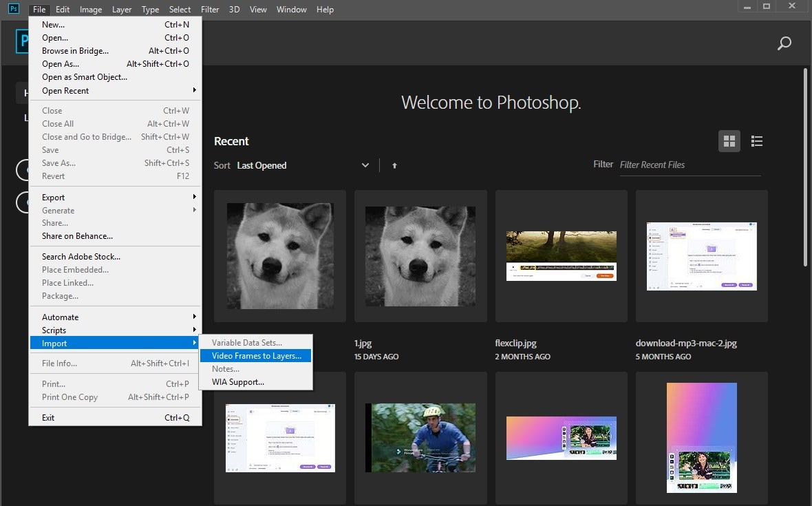Choose Open from the File menu
812x506 pixels.
pyautogui.click(x=115, y=37)
